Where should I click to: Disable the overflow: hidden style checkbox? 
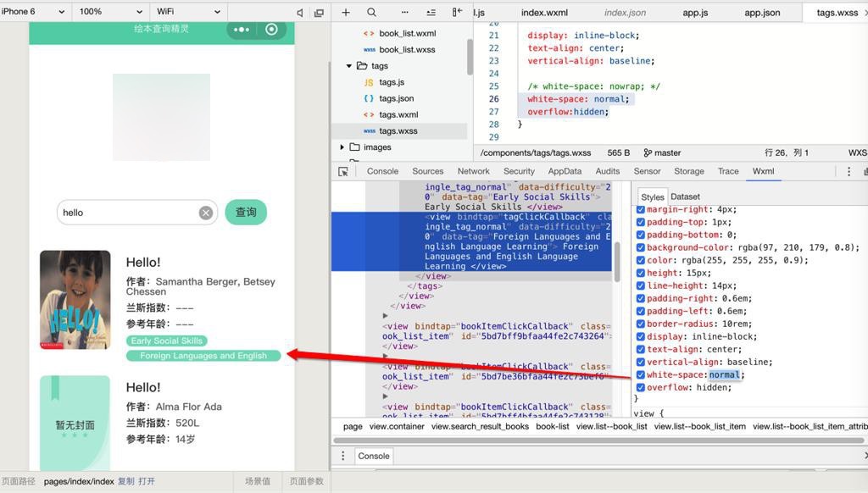point(641,387)
